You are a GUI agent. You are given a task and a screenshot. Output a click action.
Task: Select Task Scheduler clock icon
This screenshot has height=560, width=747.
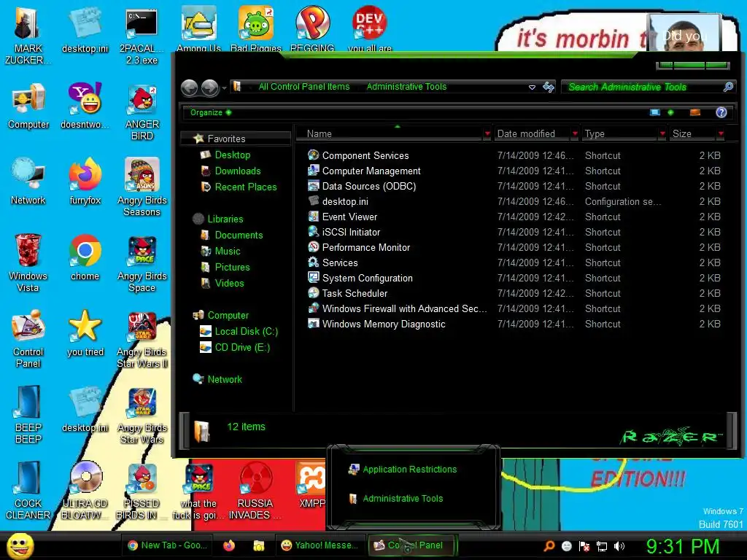coord(313,293)
